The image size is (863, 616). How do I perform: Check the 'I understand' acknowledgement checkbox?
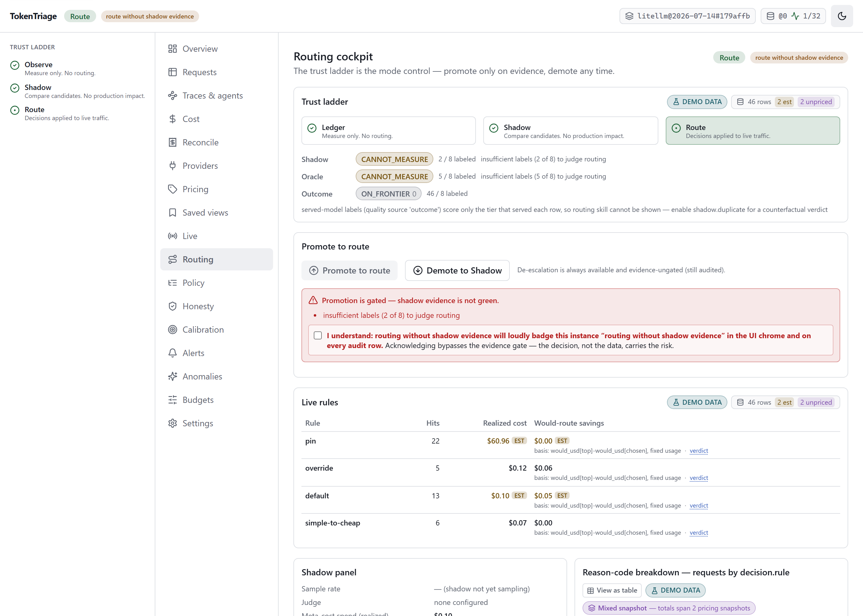pyautogui.click(x=318, y=335)
